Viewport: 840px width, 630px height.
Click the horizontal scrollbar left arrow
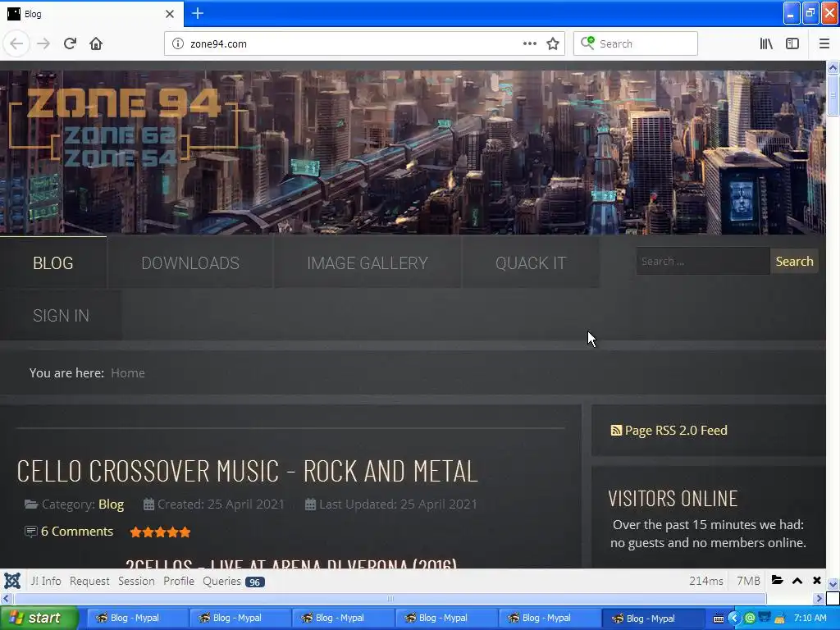point(7,598)
